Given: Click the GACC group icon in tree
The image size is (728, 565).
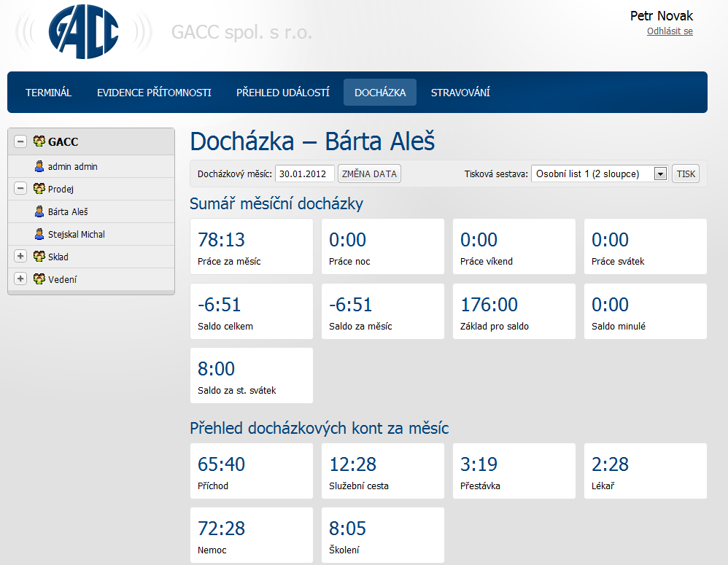Looking at the screenshot, I should 39,141.
